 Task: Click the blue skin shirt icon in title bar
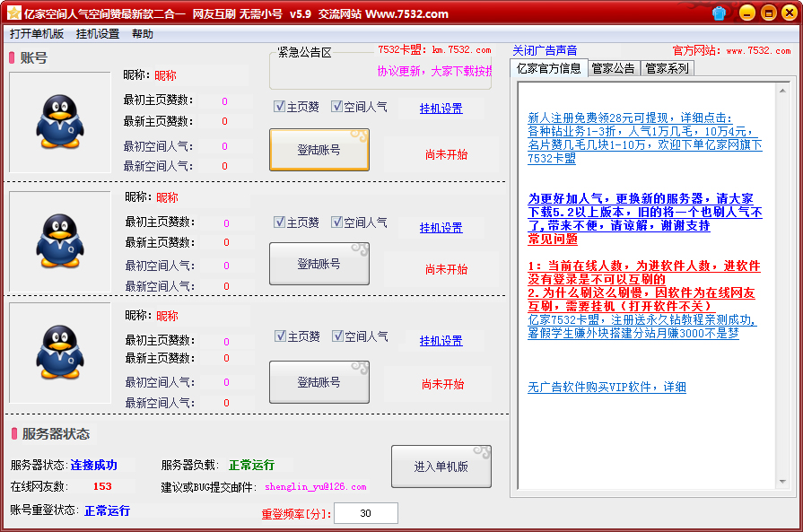[719, 13]
